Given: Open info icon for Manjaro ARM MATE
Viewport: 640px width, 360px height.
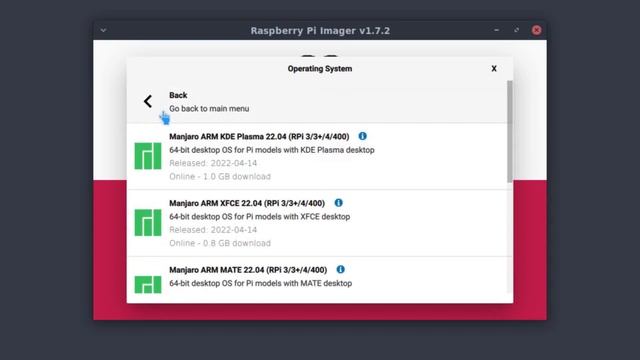Looking at the screenshot, I should click(340, 269).
